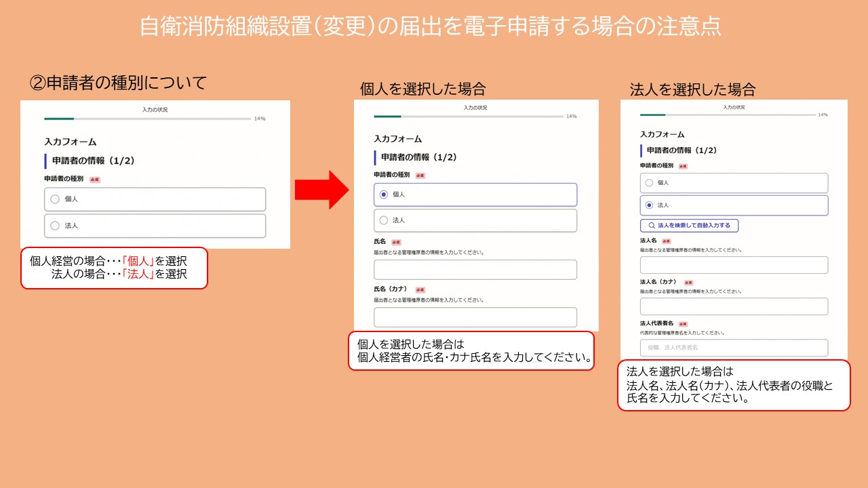Click selected 個人 radio in the 個人を選択した場合 form
Screen dimensions: 868x488
tap(384, 195)
